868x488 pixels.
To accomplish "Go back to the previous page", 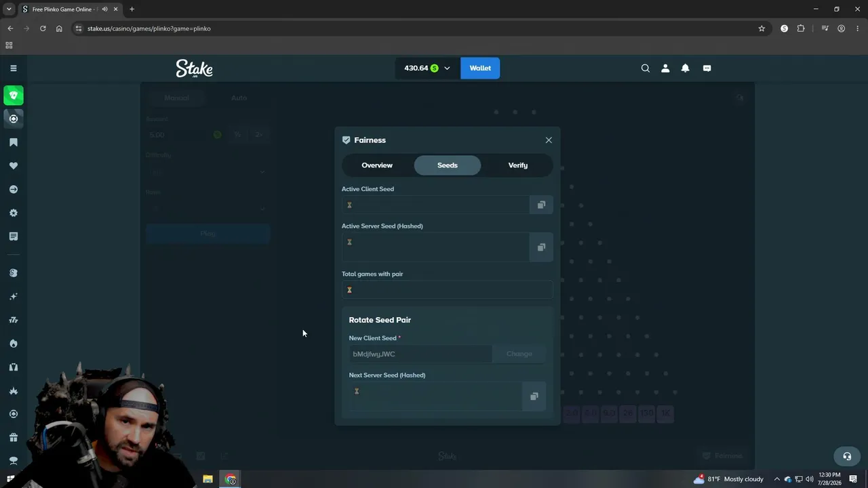I will [10, 28].
